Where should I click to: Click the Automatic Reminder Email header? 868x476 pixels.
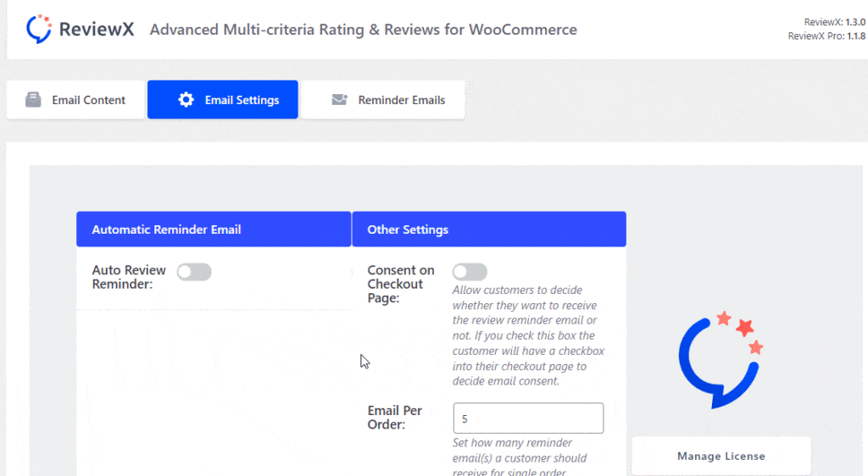214,230
